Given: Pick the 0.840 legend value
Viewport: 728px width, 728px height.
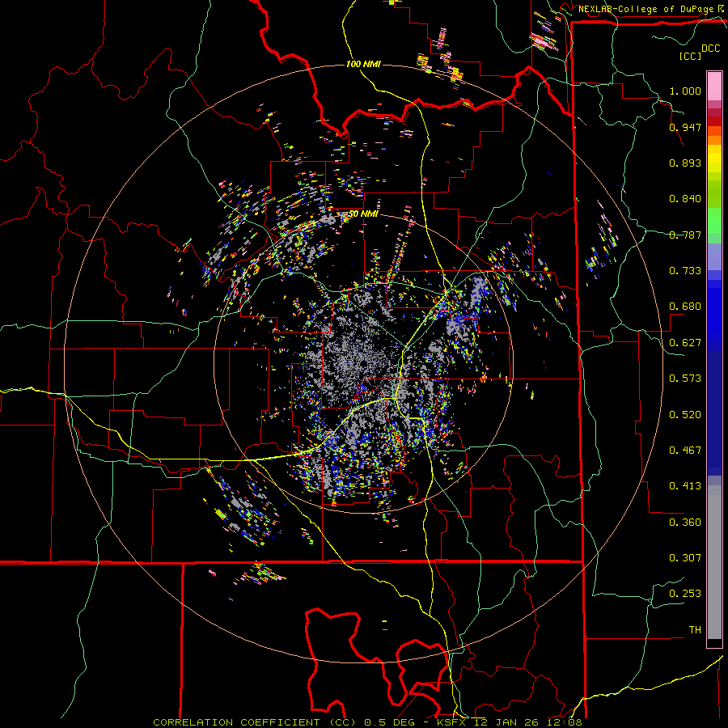Looking at the screenshot, I should click(x=685, y=199).
